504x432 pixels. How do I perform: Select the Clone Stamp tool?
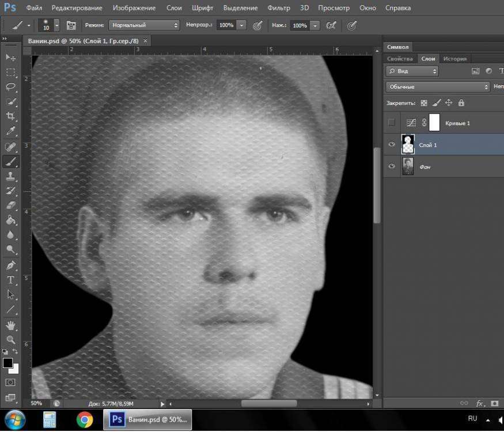tap(10, 176)
